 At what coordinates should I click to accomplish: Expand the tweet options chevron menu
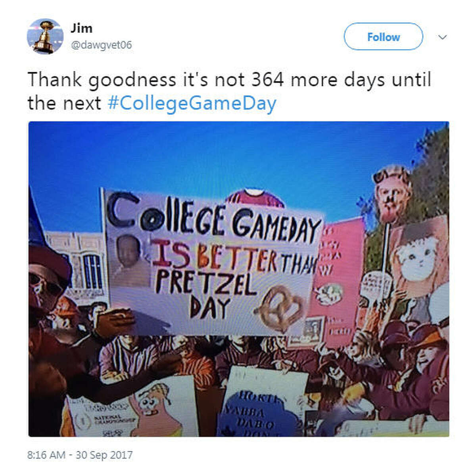pyautogui.click(x=443, y=37)
